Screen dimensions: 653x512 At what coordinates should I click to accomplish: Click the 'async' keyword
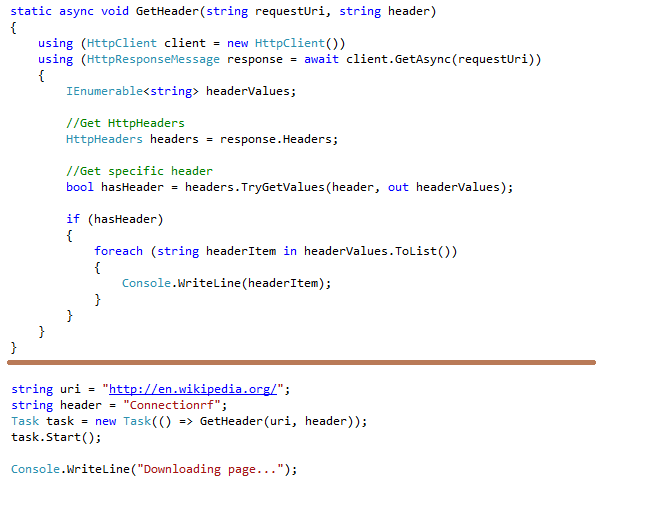coord(76,11)
